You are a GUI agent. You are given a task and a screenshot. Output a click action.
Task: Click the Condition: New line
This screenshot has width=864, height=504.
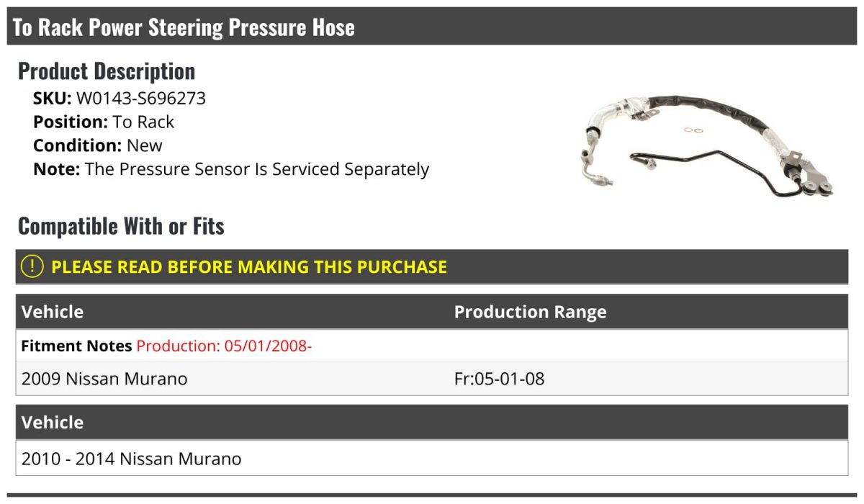click(x=98, y=145)
